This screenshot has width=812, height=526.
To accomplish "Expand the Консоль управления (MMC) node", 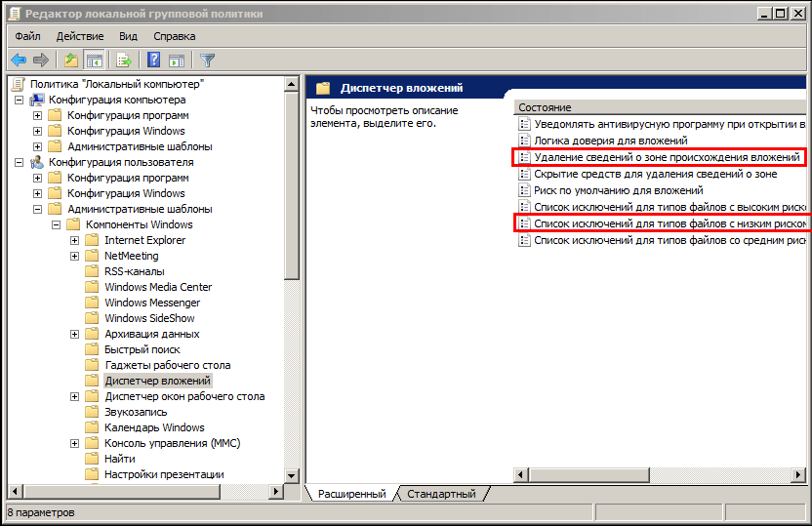I will [75, 443].
